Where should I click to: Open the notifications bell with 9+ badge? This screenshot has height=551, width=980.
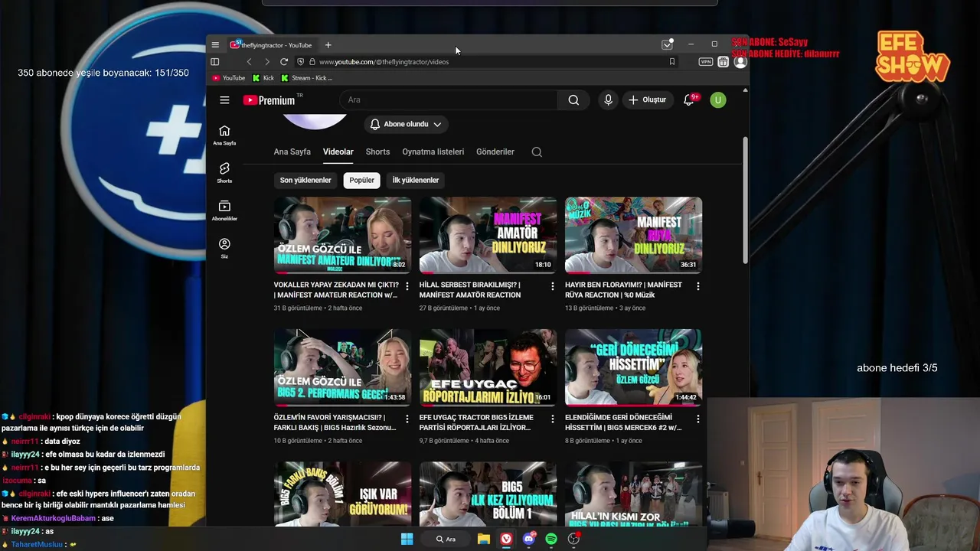[689, 100]
